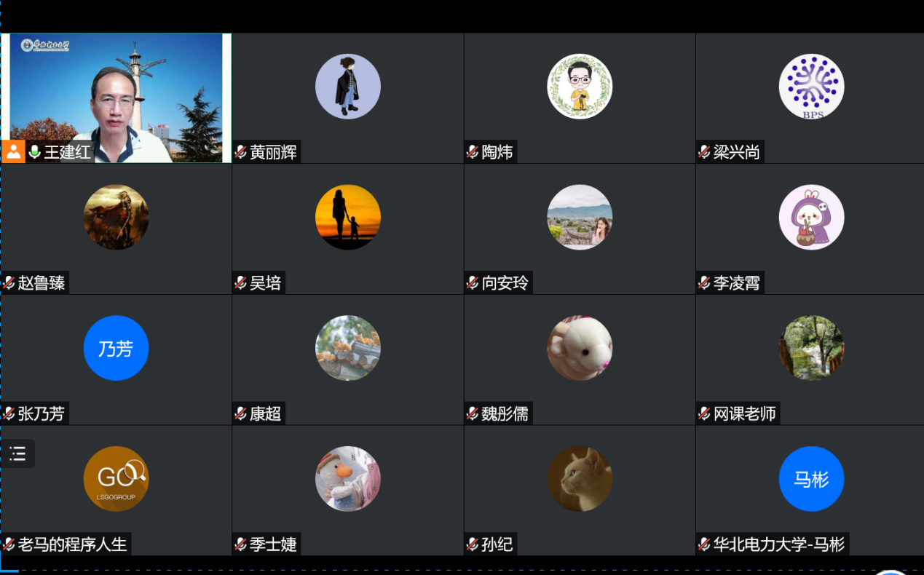Image resolution: width=924 pixels, height=575 pixels.
Task: Click the name label 李凌霄
Action: pyautogui.click(x=737, y=283)
